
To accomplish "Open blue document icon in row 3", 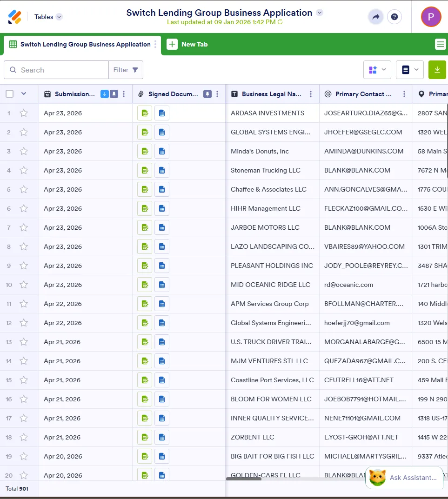I will 162,151.
